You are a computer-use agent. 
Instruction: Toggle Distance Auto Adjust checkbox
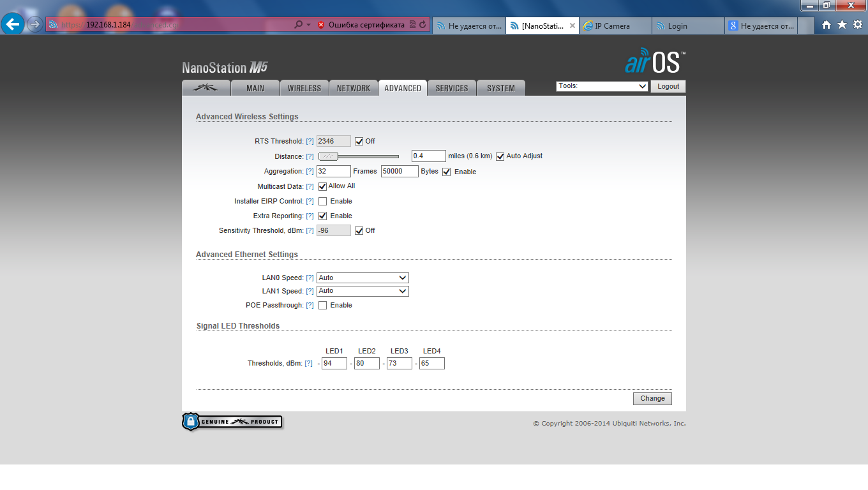[500, 156]
